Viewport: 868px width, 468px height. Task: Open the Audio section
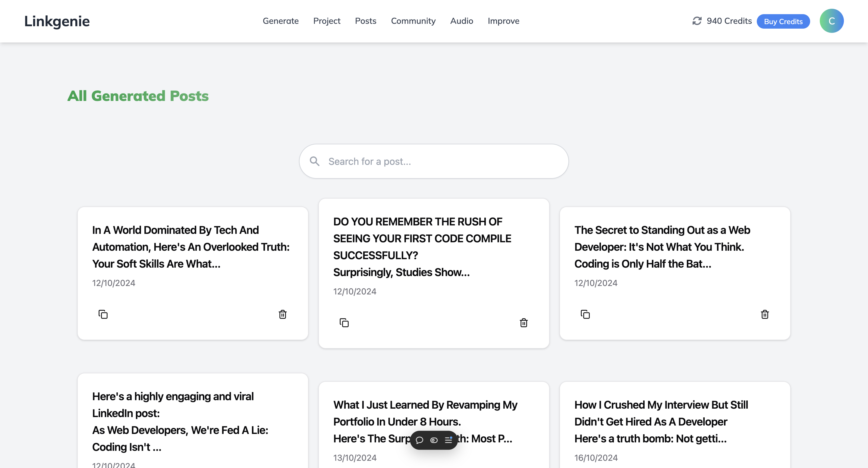[461, 21]
